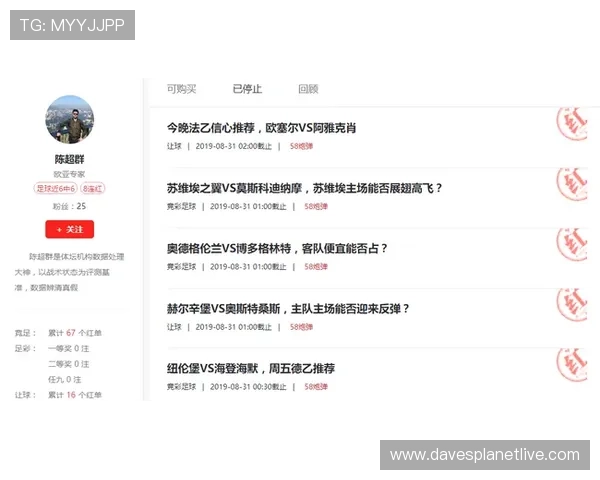The height and width of the screenshot is (480, 600).
Task: Click the 欧亚专家 title label
Action: pos(69,174)
